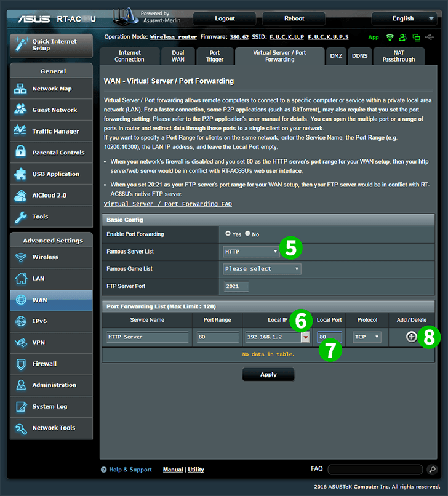
Task: Open the Famous Game List dropdown
Action: click(x=262, y=269)
